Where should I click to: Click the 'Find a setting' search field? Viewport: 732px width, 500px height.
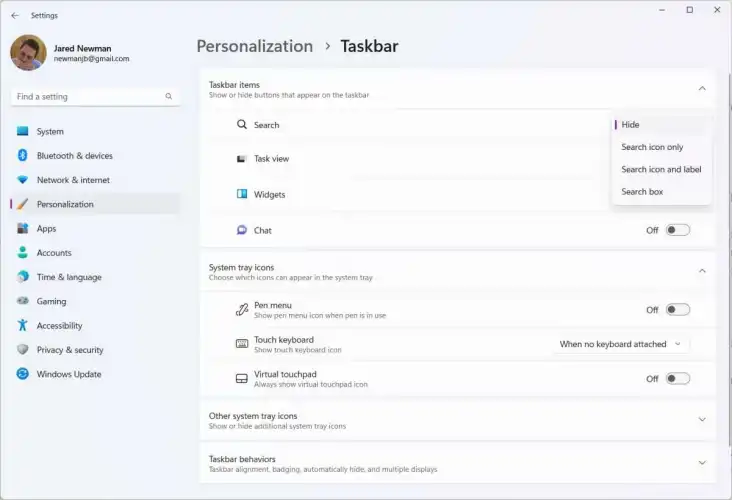(88, 97)
